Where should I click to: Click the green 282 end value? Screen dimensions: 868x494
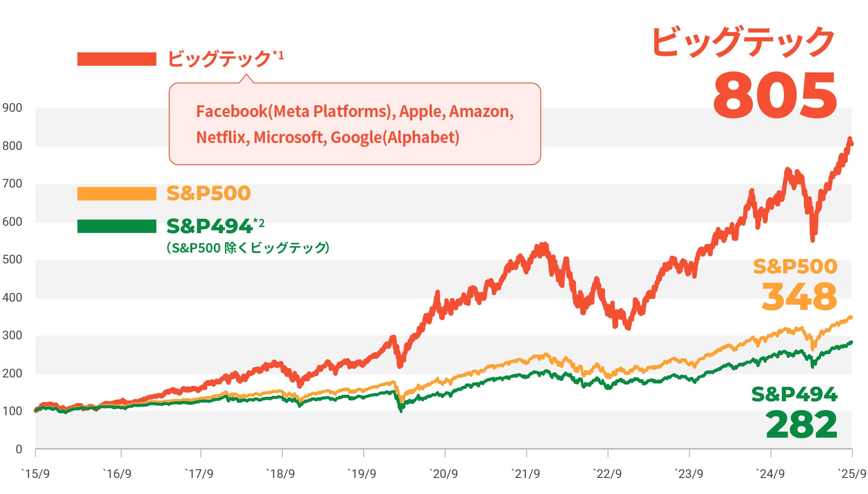click(801, 425)
